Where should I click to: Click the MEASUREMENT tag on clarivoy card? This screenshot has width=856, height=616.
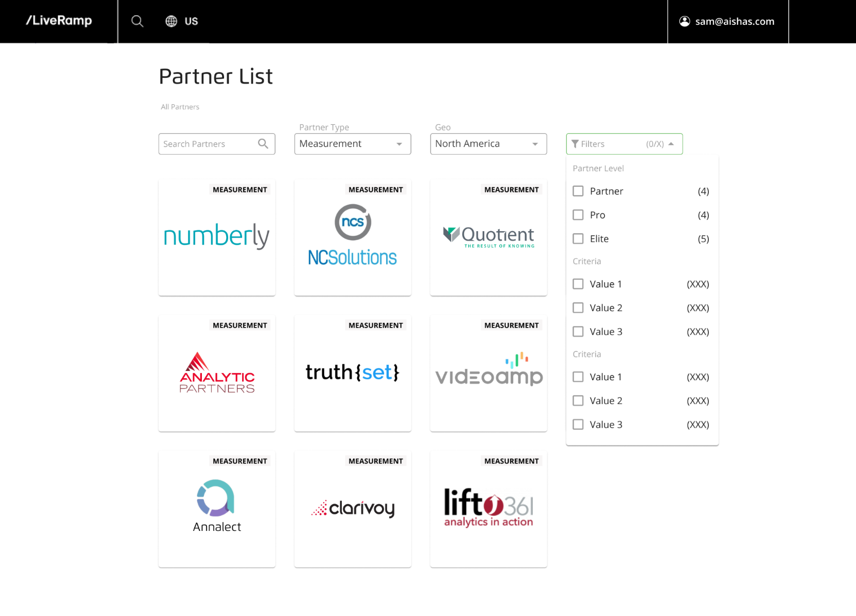point(376,461)
